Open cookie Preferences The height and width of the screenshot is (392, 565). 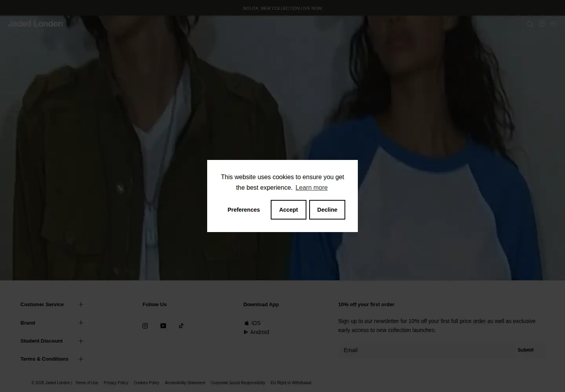pos(244,210)
